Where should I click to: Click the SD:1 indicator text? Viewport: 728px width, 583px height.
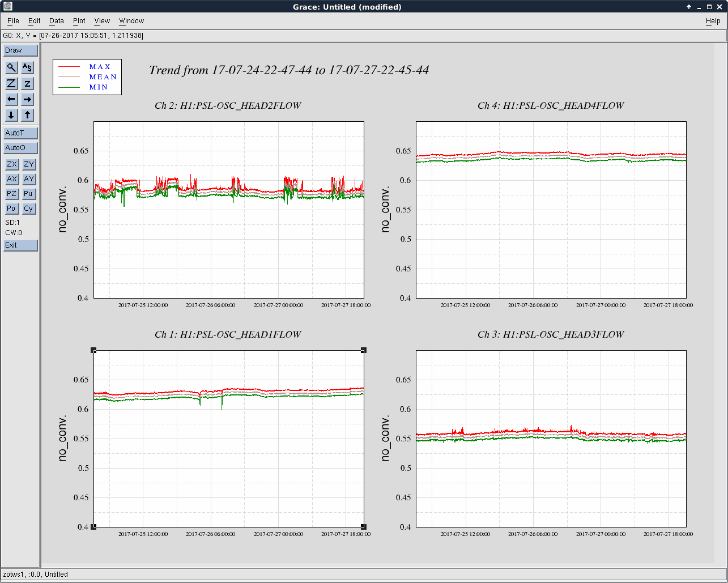(12, 223)
